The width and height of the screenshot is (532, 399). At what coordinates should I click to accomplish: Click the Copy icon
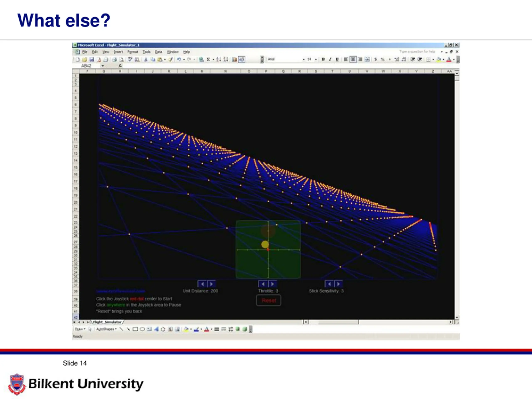153,59
